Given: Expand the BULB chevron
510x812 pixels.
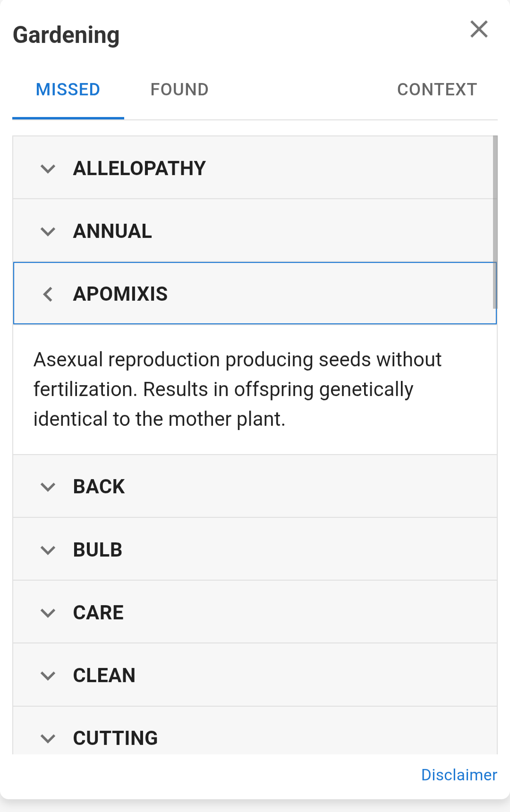Looking at the screenshot, I should click(48, 550).
